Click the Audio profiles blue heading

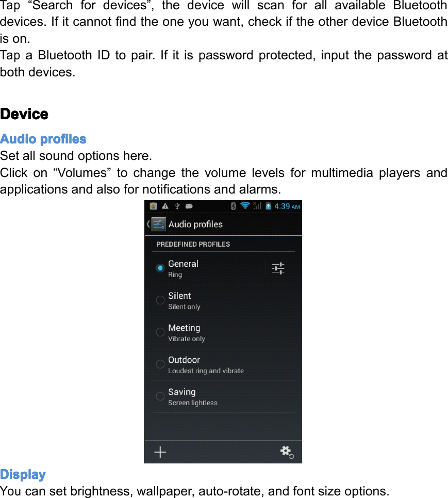(x=43, y=138)
